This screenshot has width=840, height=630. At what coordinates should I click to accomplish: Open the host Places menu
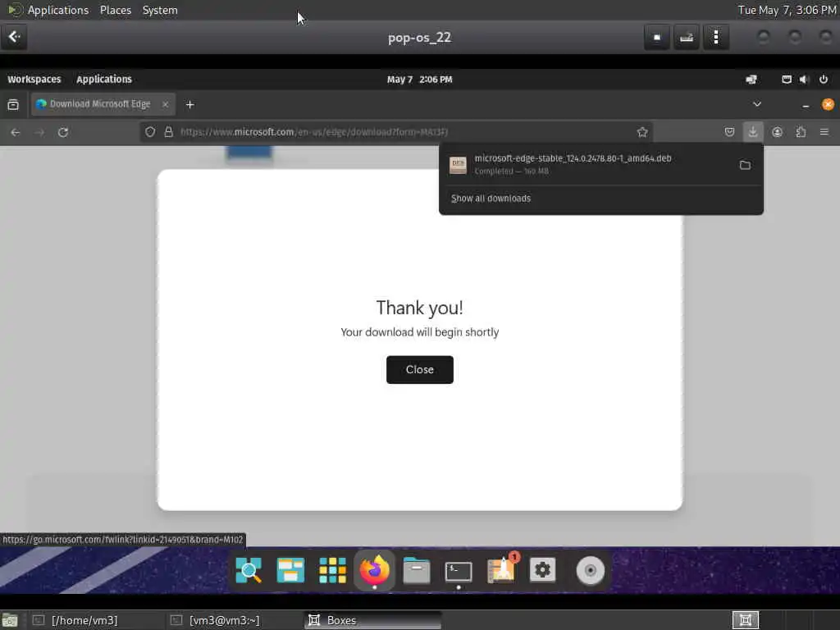tap(116, 10)
